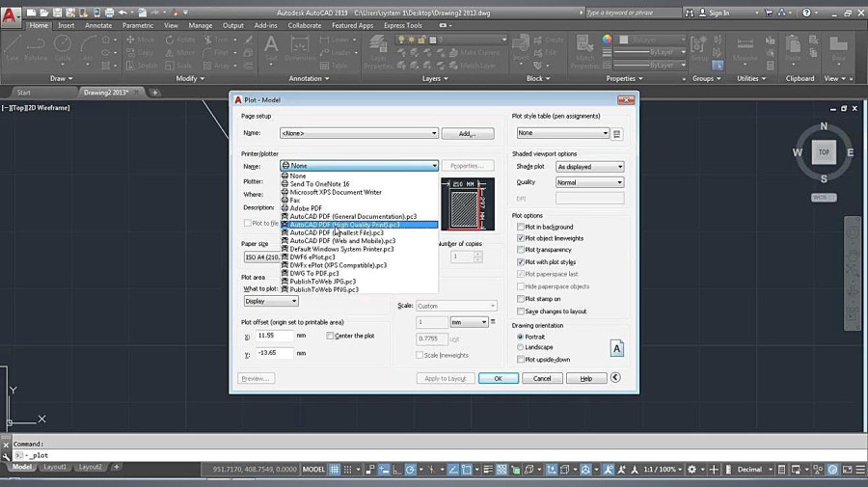
Task: Click the Open file folder icon
Action: (x=44, y=13)
